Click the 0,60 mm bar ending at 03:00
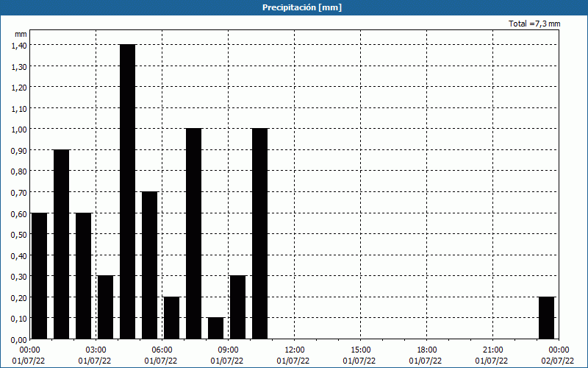Viewport: 588px width, 368px height. [x=83, y=275]
